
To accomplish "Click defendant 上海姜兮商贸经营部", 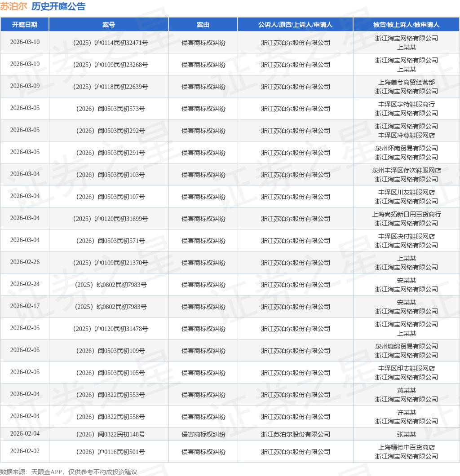I will coord(406,82).
